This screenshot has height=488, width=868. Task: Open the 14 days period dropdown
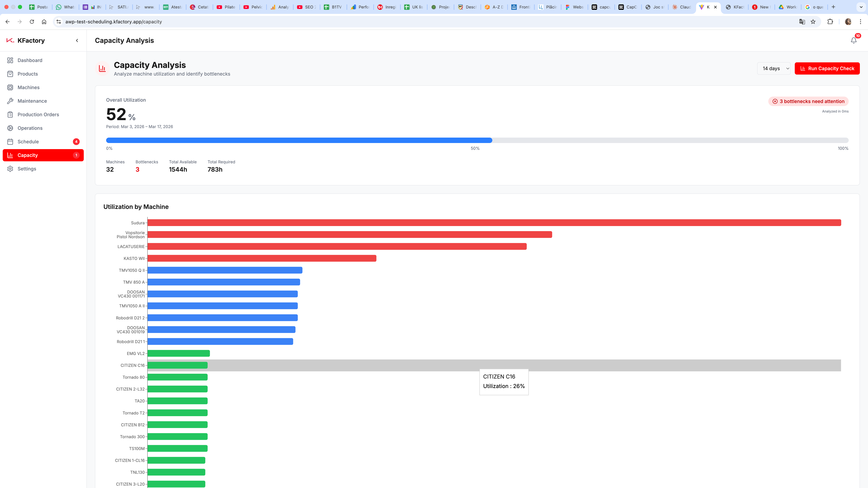point(774,68)
